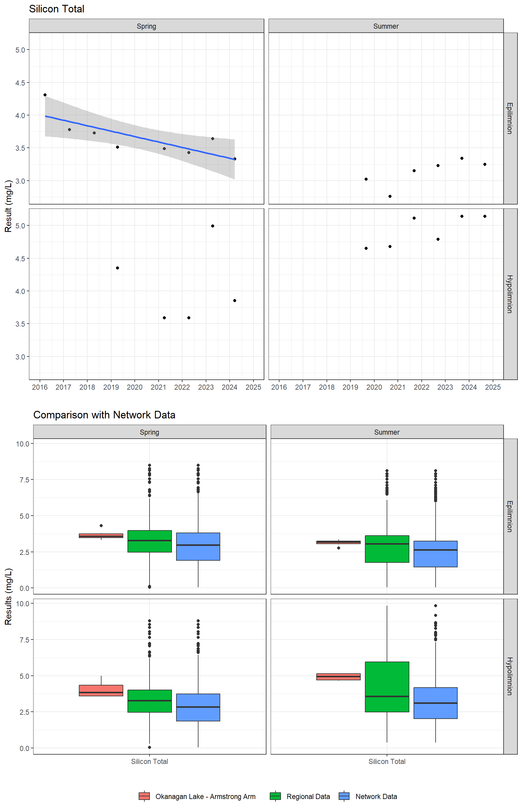The image size is (522, 812).
Task: Click the blue regression trend line
Action: pos(140,137)
